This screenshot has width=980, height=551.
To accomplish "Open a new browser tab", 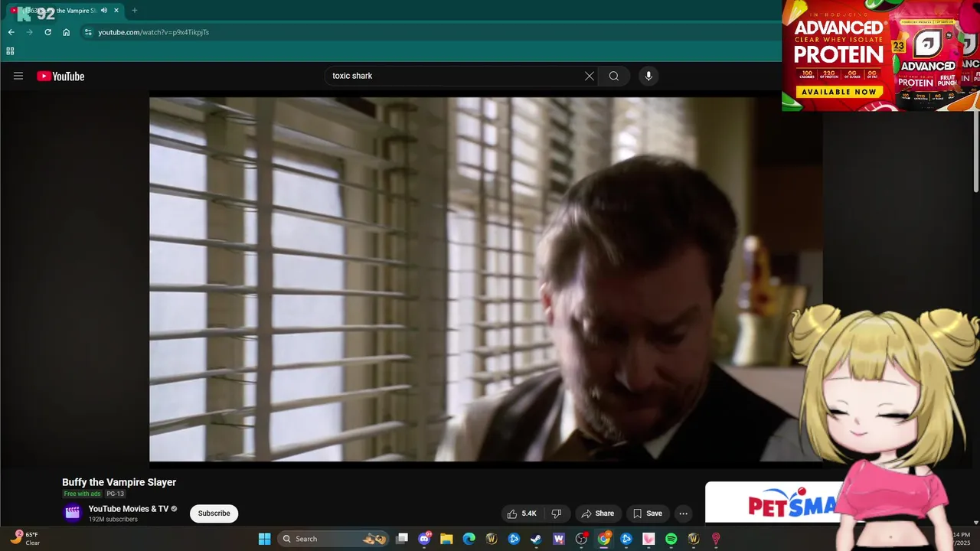I will click(x=135, y=11).
